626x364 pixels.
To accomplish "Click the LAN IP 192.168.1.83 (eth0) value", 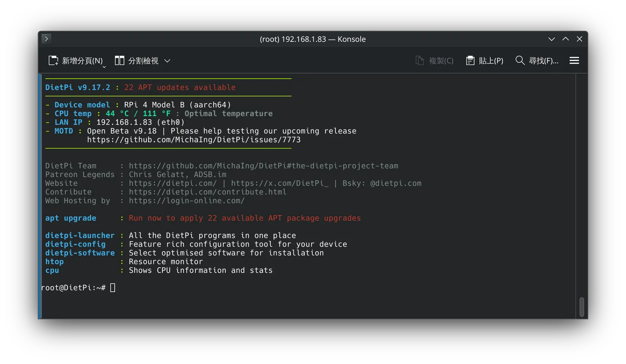I will point(140,122).
